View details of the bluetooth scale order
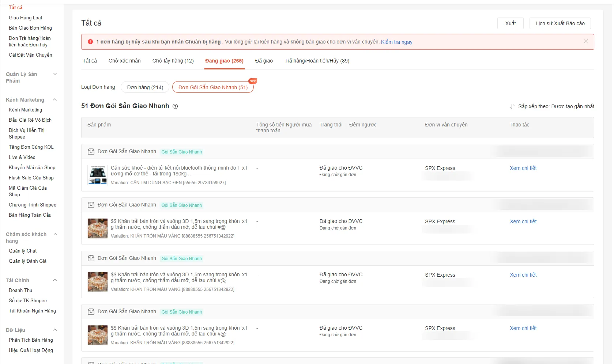Screen dimensions: 614x364 (523, 168)
